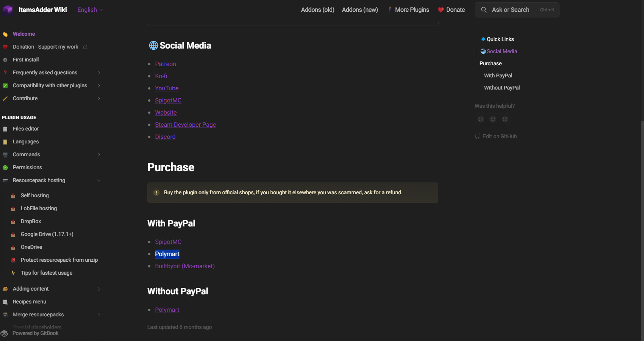644x341 pixels.
Task: Jump to Purchase in page outline
Action: 491,63
